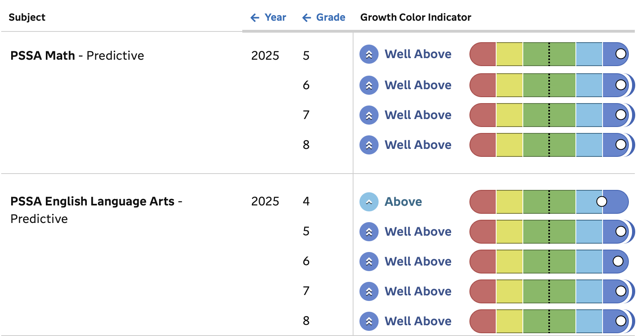
Task: Select the PSSA English Language Arts subject
Action: [x=92, y=201]
